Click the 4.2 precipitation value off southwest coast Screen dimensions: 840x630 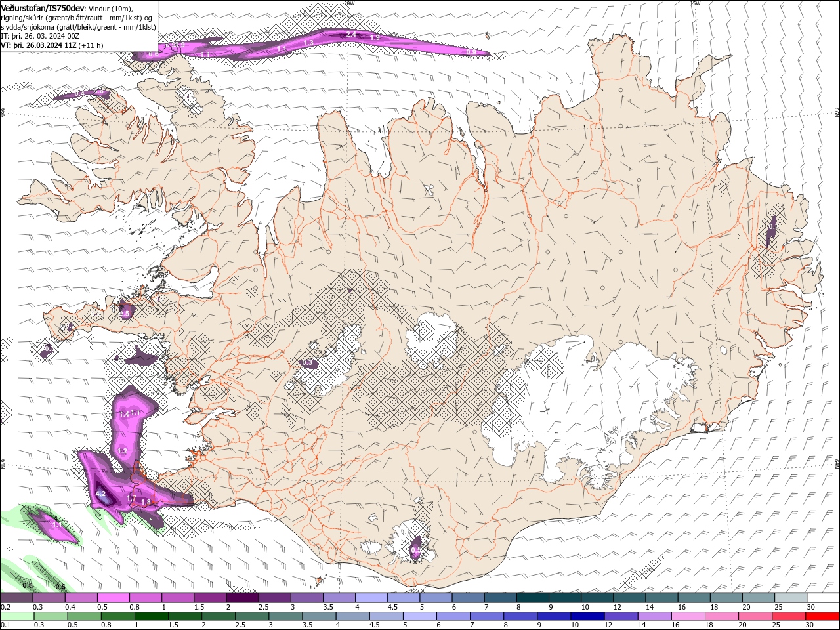[x=100, y=493]
